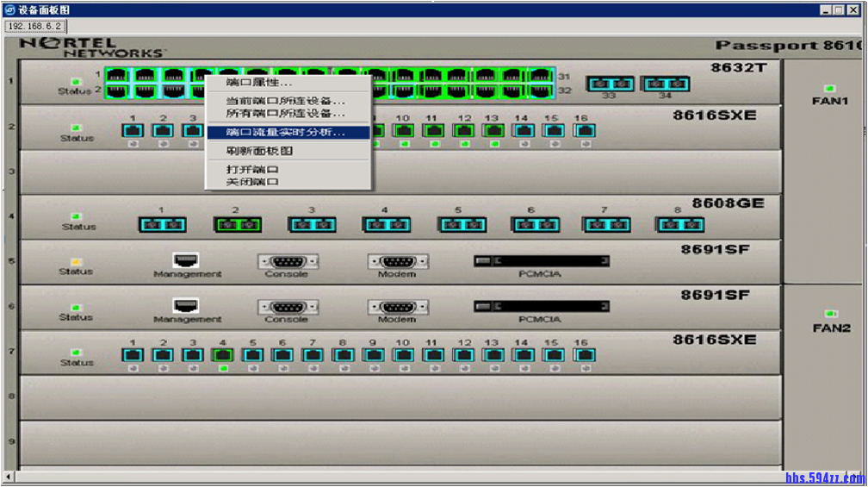Click the Status LED on slot 1 8632T

[x=76, y=81]
